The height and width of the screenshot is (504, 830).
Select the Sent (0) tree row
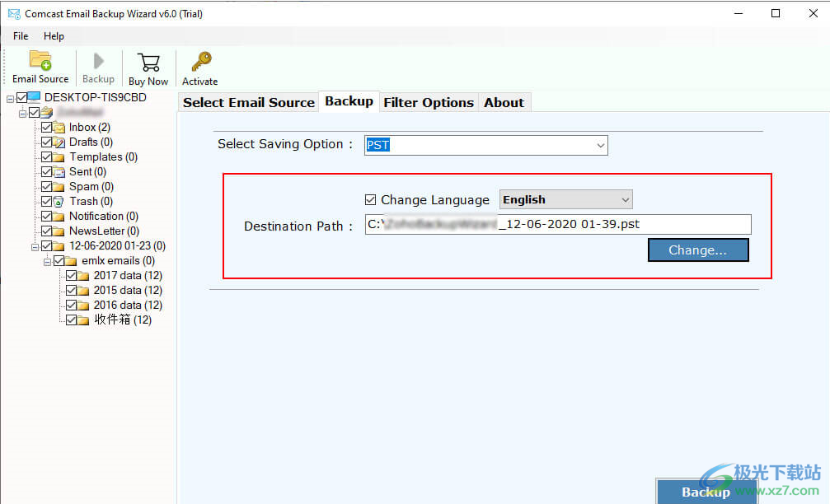88,172
